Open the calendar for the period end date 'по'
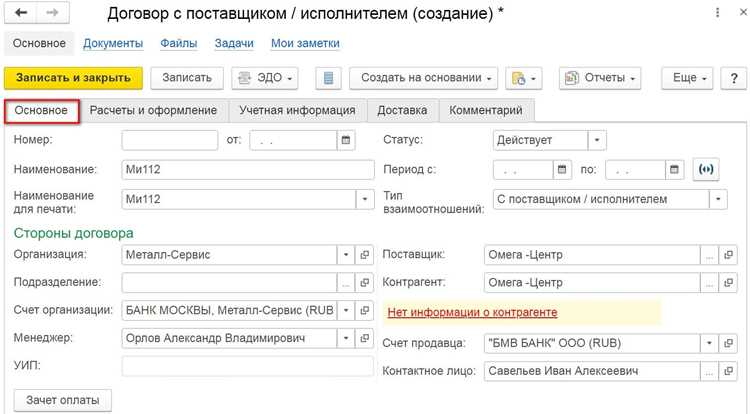 pos(674,169)
